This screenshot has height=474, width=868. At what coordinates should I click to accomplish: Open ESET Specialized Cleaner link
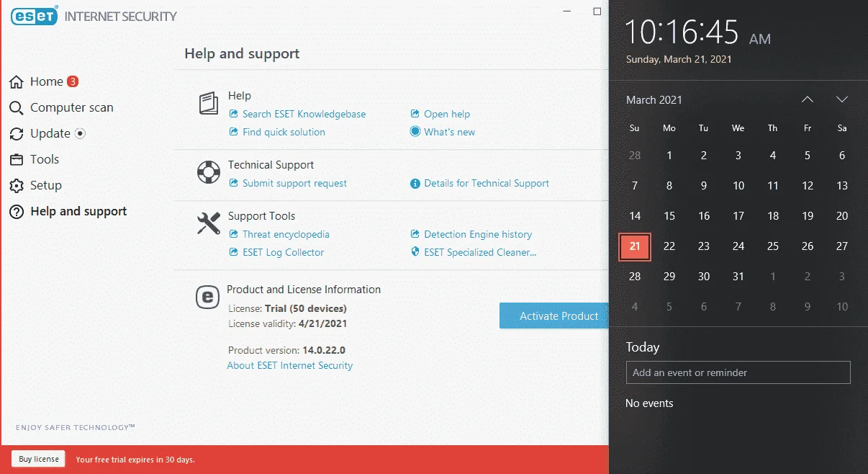click(x=481, y=252)
